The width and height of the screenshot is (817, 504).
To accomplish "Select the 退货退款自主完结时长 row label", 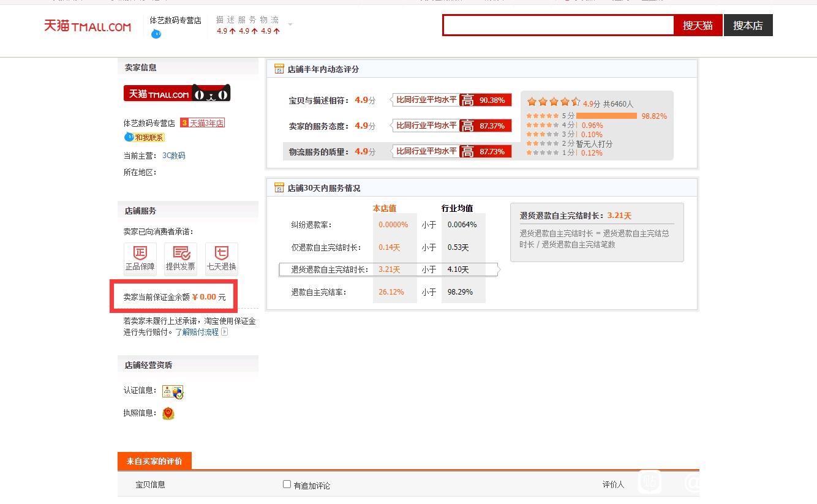I will [x=330, y=269].
